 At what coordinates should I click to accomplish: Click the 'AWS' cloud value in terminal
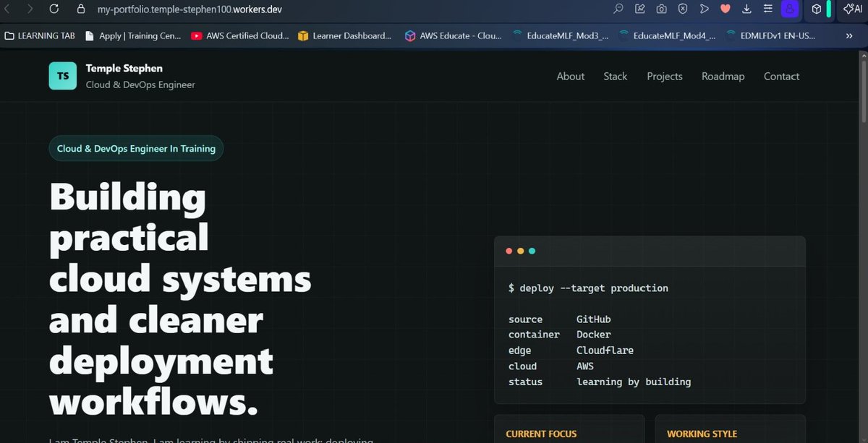(585, 366)
